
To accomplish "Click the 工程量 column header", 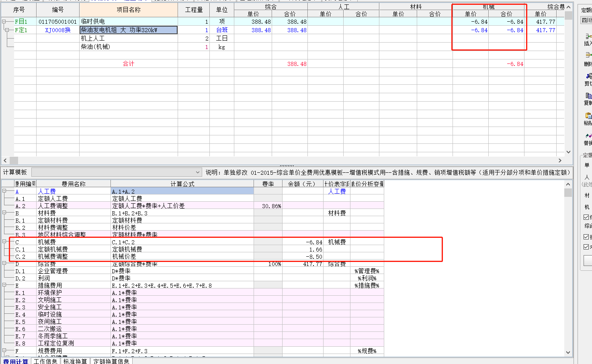I will (194, 10).
